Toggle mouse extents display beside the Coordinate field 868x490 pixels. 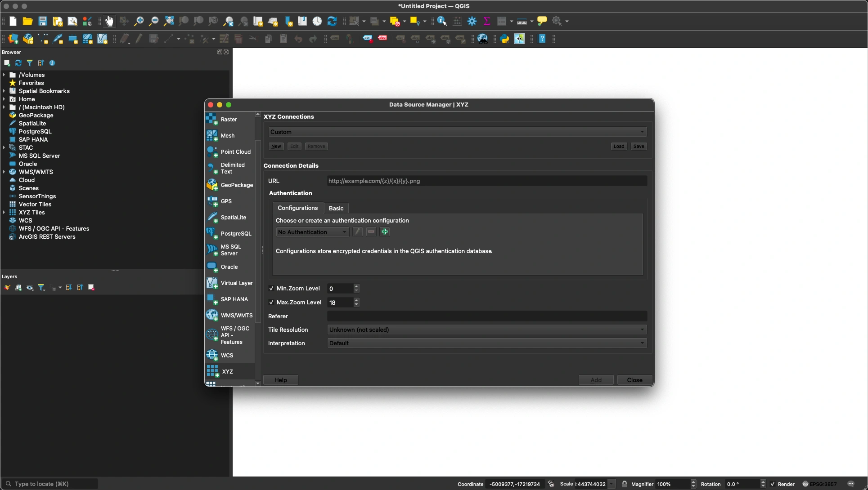[551, 484]
